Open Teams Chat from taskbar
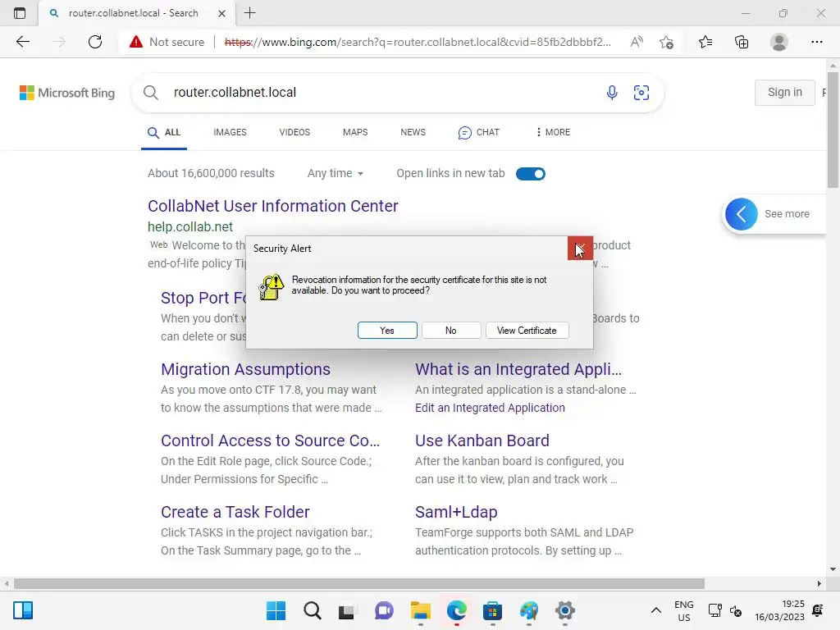The width and height of the screenshot is (840, 630). point(384,610)
